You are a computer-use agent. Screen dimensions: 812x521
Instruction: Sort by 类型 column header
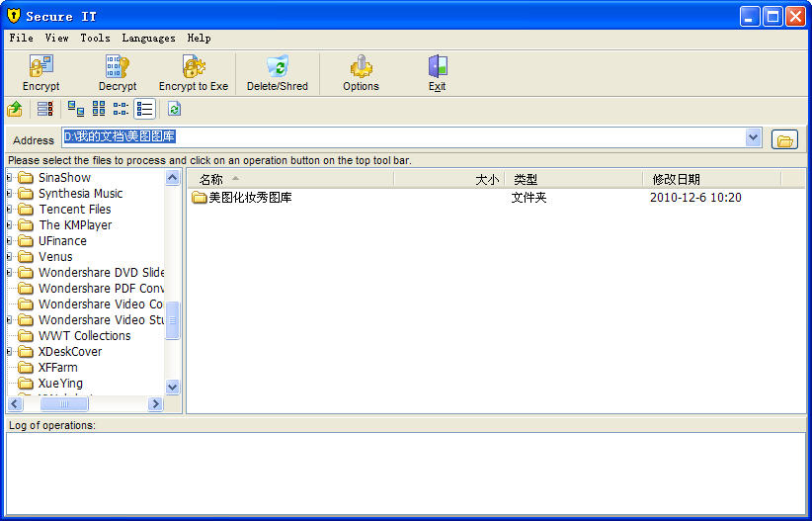tap(574, 179)
